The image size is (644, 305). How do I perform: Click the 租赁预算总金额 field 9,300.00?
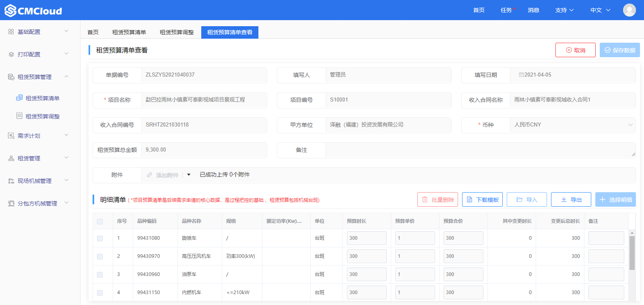click(204, 150)
